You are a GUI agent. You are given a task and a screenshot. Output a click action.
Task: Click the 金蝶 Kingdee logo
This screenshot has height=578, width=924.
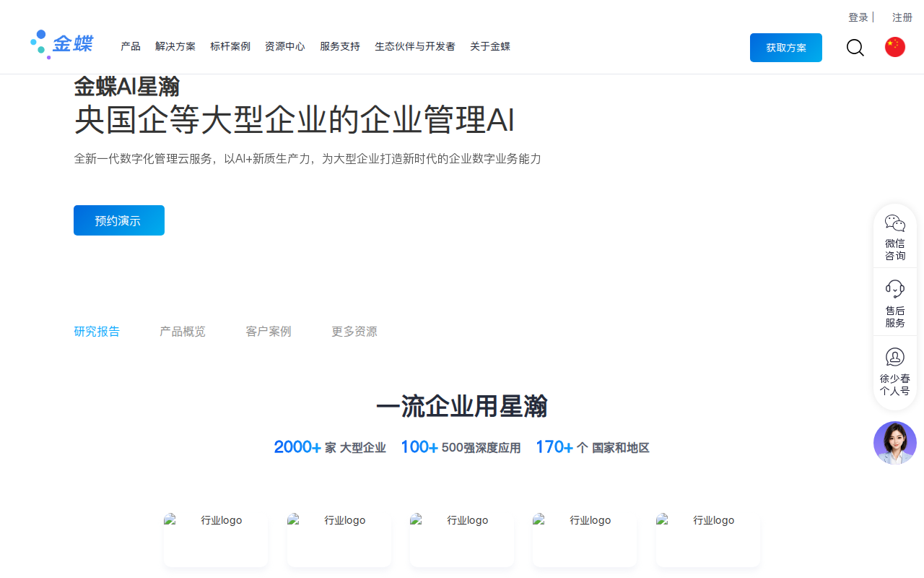click(x=62, y=45)
